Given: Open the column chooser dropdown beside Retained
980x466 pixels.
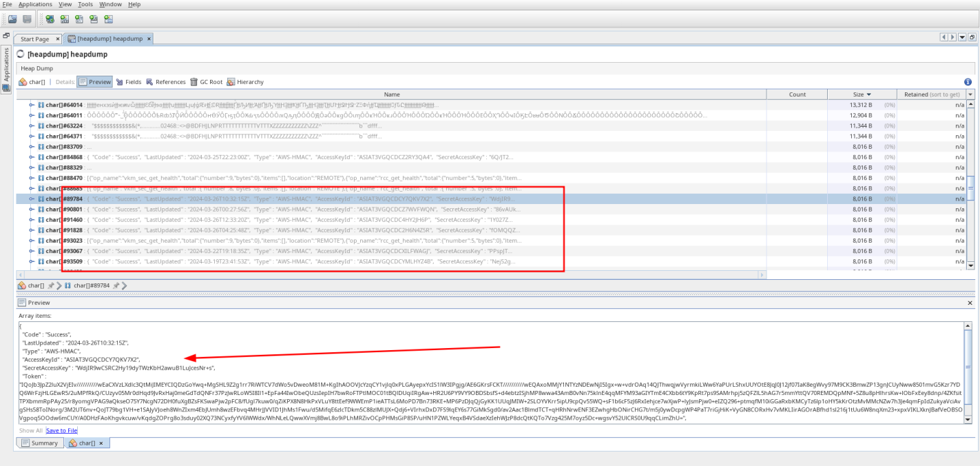Looking at the screenshot, I should pyautogui.click(x=970, y=94).
